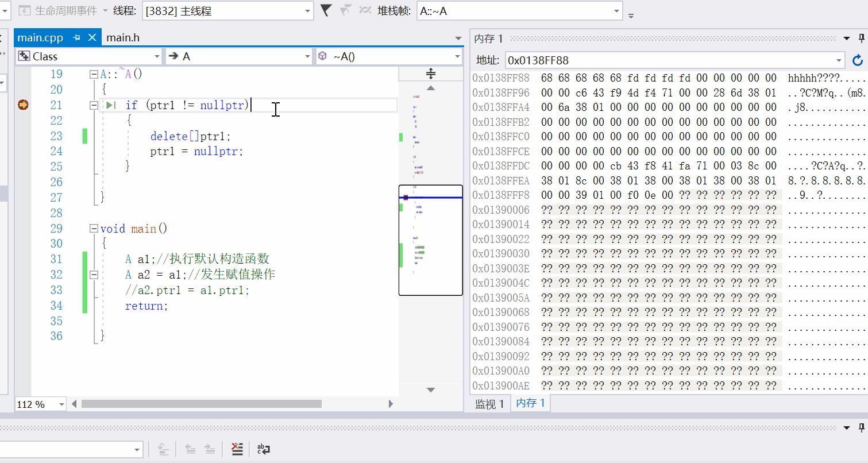This screenshot has height=463, width=868.
Task: Click memory row address 0x0138FFDC
Action: coord(501,165)
